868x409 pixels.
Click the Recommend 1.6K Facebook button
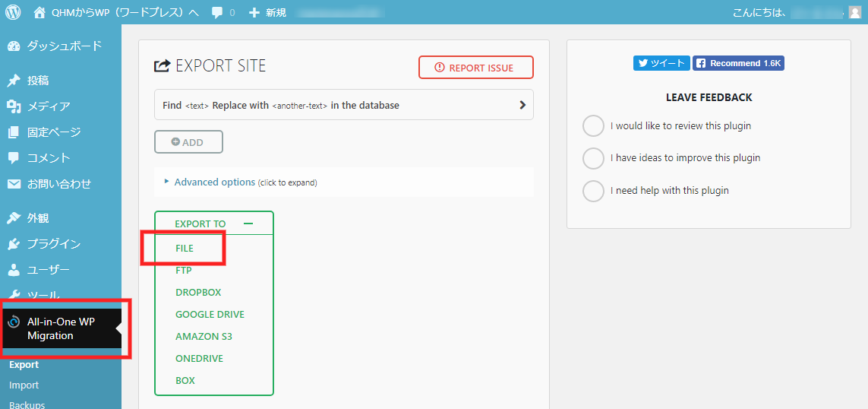pos(738,63)
